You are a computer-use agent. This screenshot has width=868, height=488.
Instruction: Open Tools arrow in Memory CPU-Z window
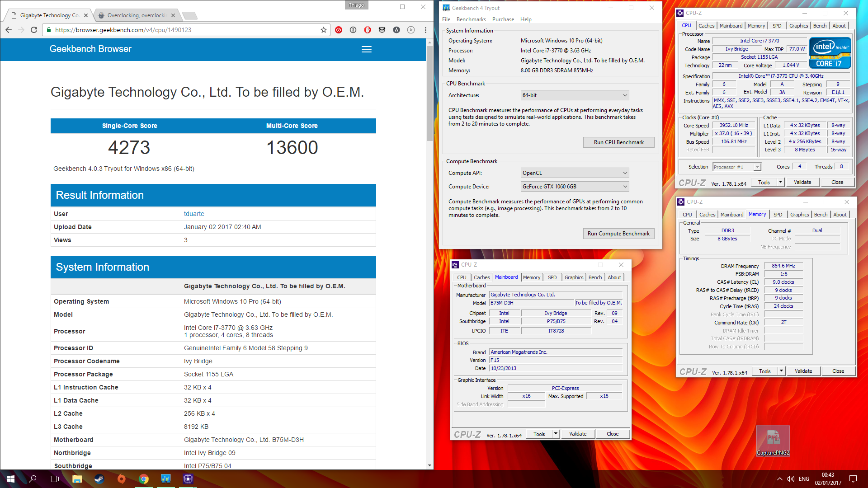(781, 371)
